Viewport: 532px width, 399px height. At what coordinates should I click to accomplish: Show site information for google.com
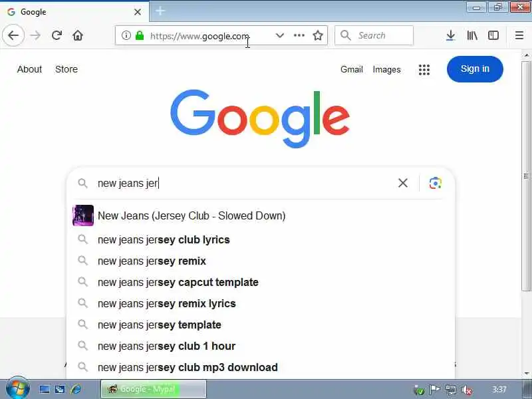pos(126,35)
